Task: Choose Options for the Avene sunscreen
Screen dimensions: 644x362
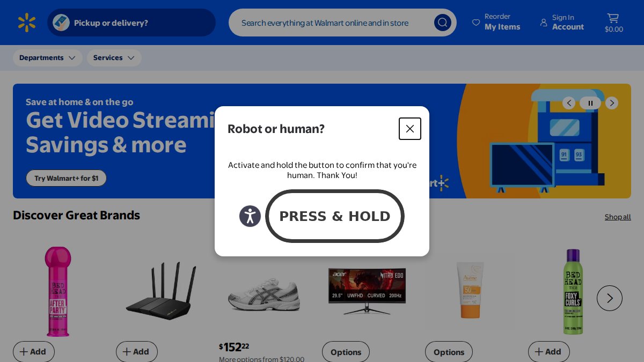Action: (449, 352)
